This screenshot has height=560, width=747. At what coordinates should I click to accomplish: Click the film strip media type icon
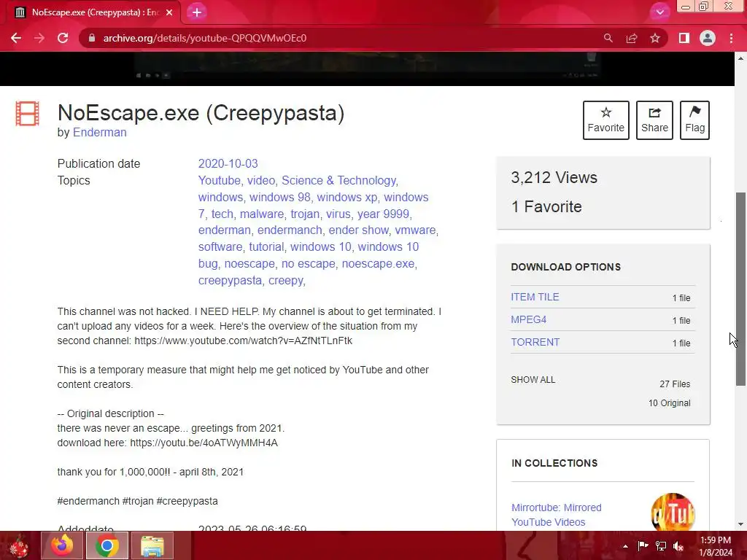coord(27,114)
